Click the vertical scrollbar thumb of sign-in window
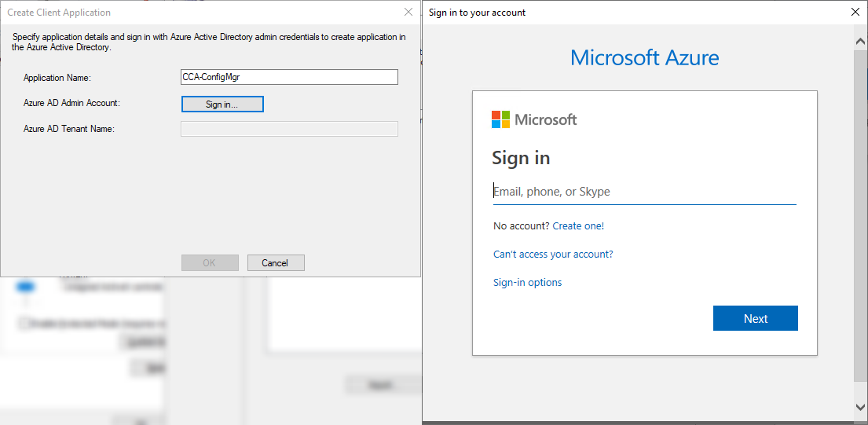The width and height of the screenshot is (868, 425). pyautogui.click(x=861, y=216)
